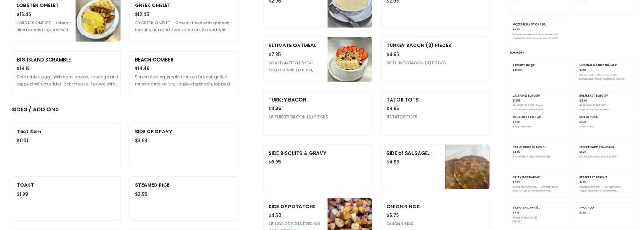Open the Ultimate Oatmeal bowl image
Viewport: 644px width, 230px height.
click(350, 59)
